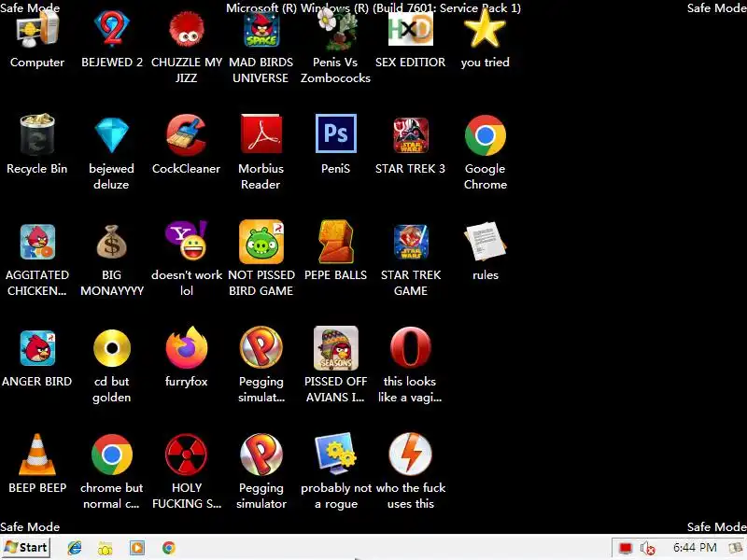Launch the Photoshop 'Ps' icon
Viewport: 747px width, 560px height.
pos(336,133)
